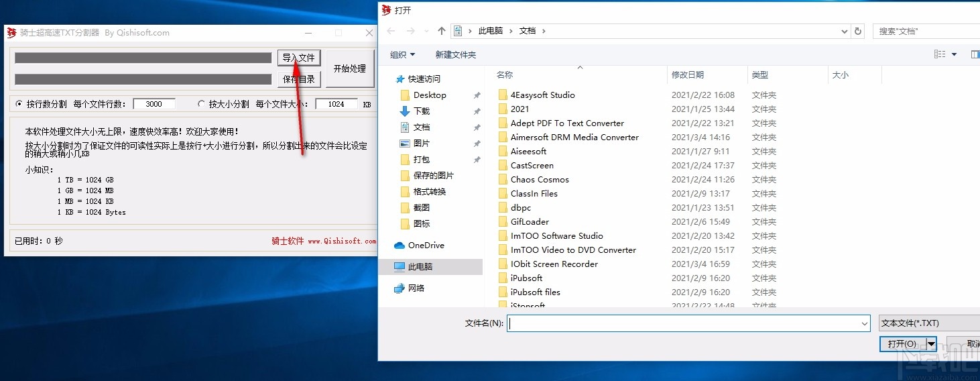
Task: Click the Aiseesoft folder icon
Action: coord(503,152)
